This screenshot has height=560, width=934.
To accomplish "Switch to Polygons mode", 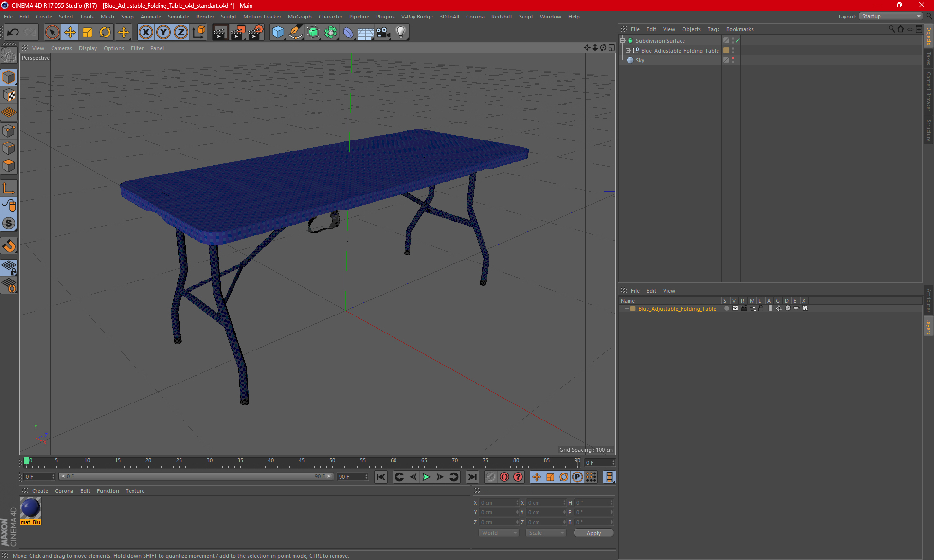I will [9, 166].
